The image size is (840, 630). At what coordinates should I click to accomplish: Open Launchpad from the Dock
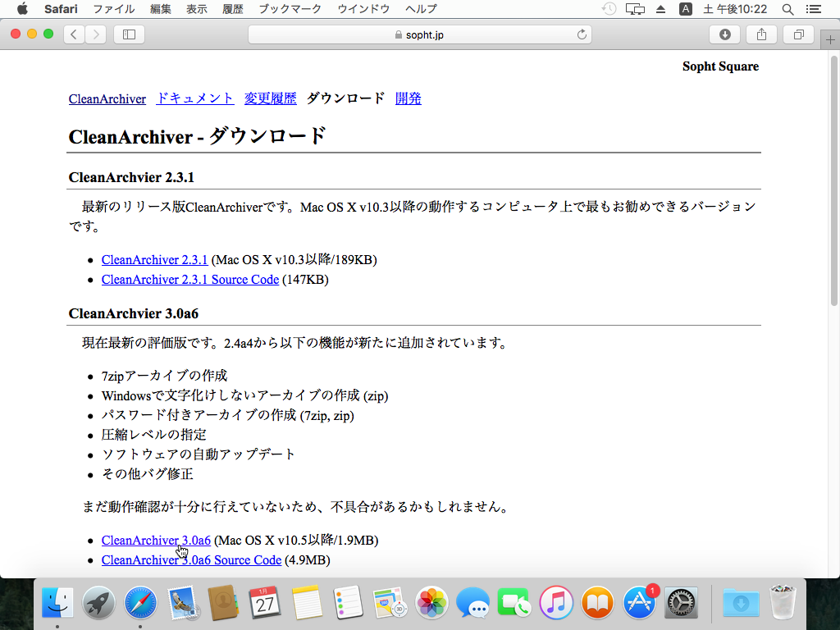click(98, 603)
